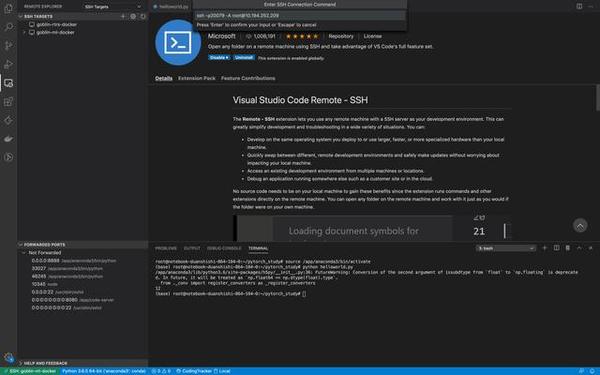Open the Remote Explorer SSH Targets dropdown
The width and height of the screenshot is (600, 375).
[113, 7]
